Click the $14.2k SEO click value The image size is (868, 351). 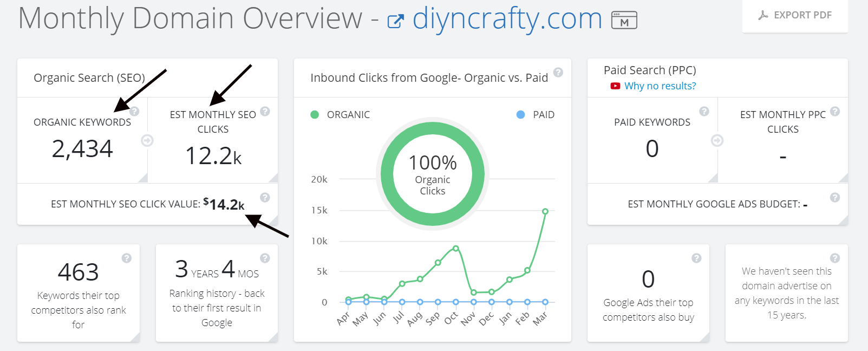click(224, 204)
